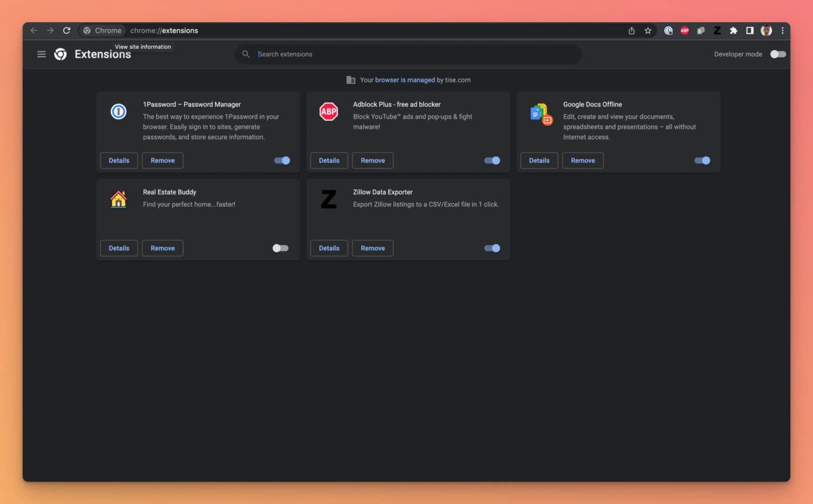The width and height of the screenshot is (813, 504).
Task: Click the share icon in the address bar
Action: [631, 31]
